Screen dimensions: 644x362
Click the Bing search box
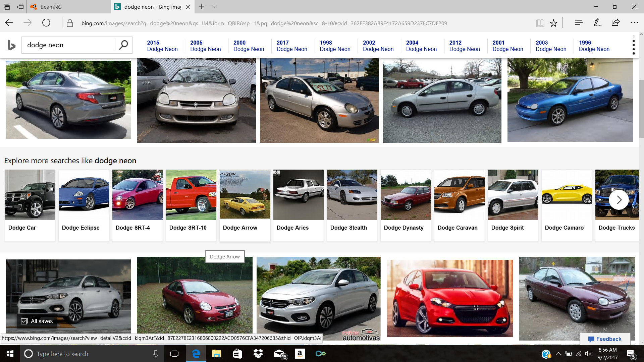[68, 45]
